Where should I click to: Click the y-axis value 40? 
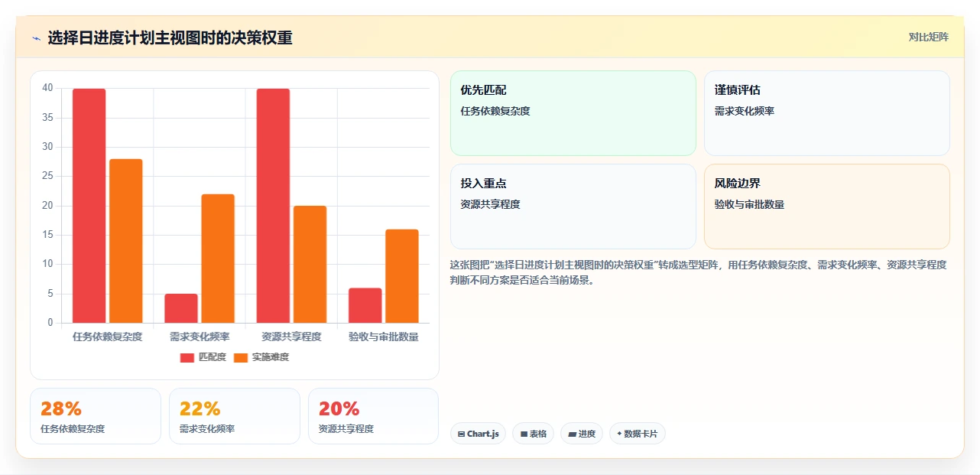coord(47,88)
